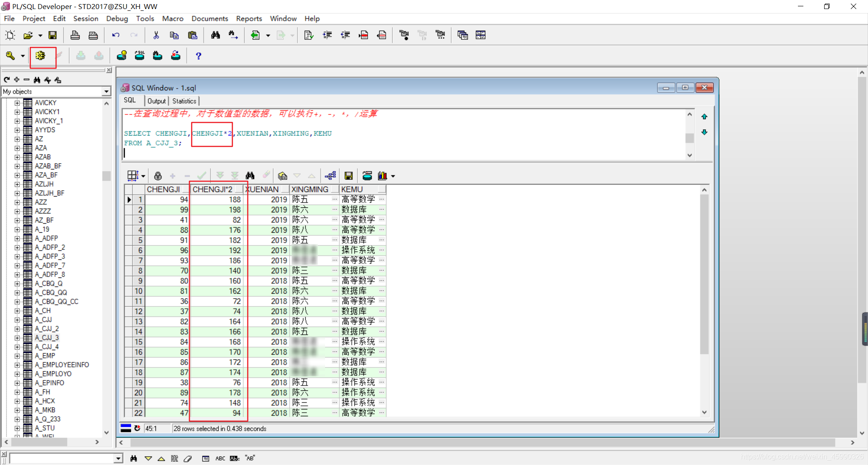
Task: Click the Execute gear icon
Action: tap(40, 56)
